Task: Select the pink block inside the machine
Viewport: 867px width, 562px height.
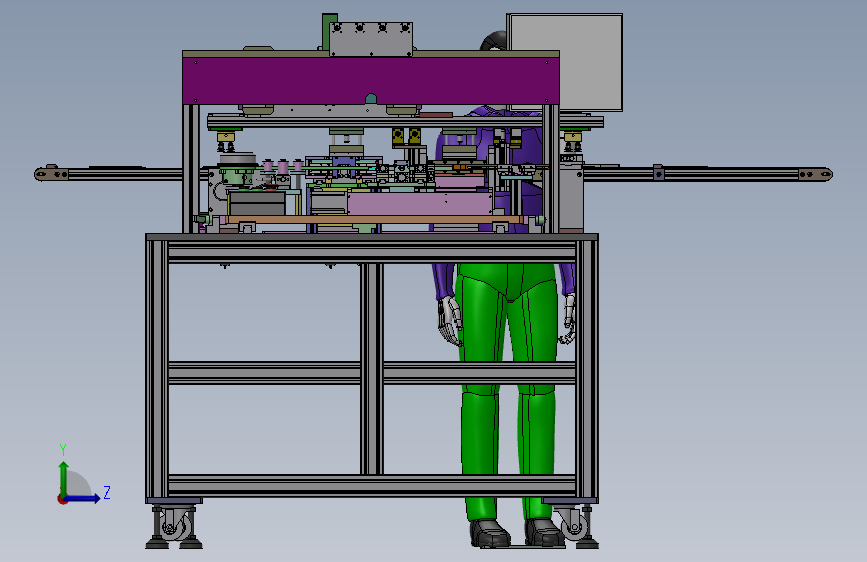Action: [x=420, y=202]
